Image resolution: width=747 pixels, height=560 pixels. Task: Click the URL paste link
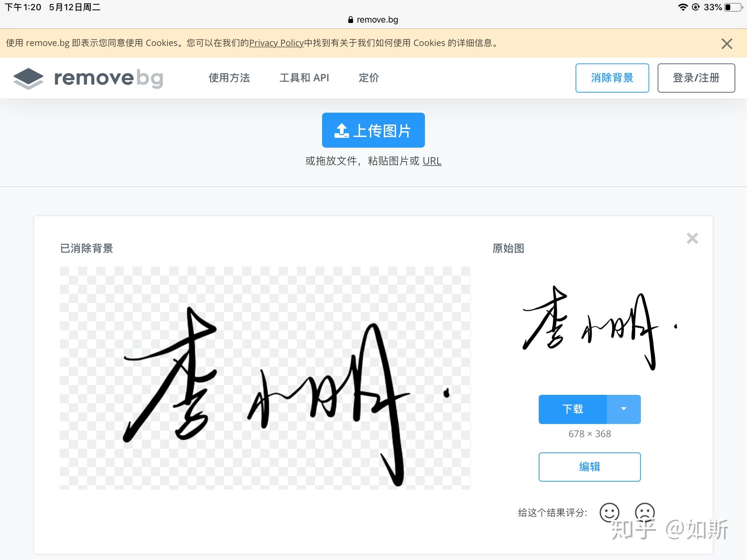432,161
